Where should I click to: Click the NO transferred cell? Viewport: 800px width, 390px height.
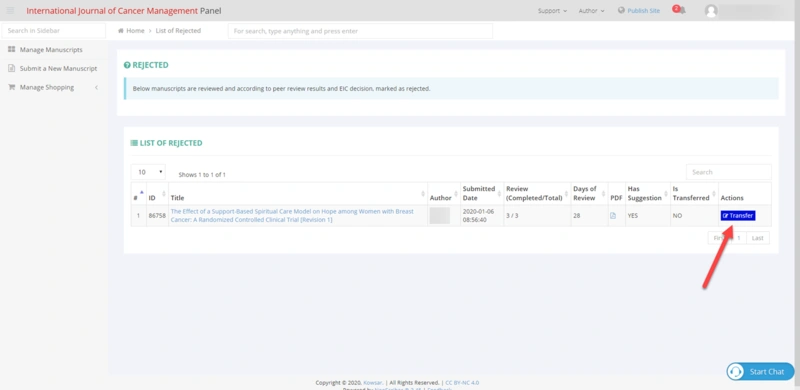694,215
